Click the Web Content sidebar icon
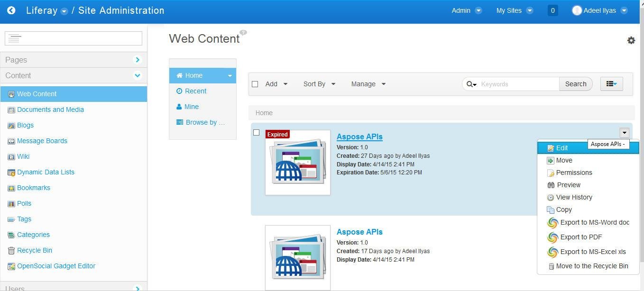Image resolution: width=644 pixels, height=291 pixels. coord(11,94)
